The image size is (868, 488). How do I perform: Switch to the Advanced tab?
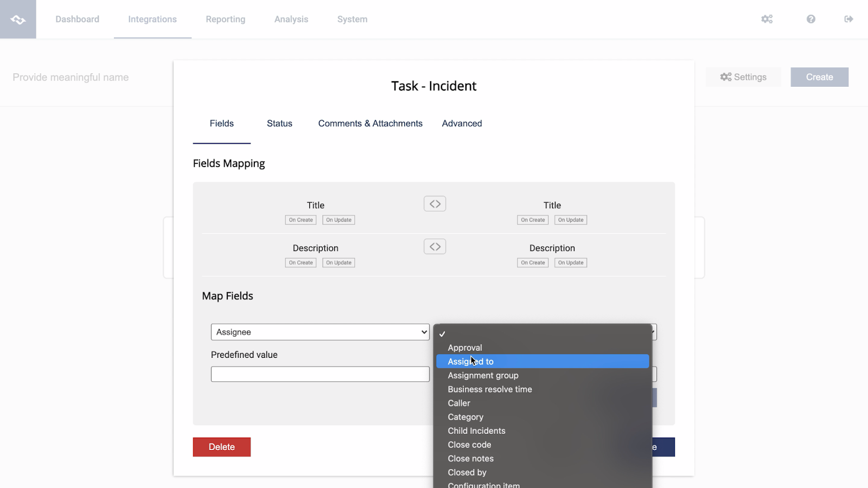click(x=462, y=123)
